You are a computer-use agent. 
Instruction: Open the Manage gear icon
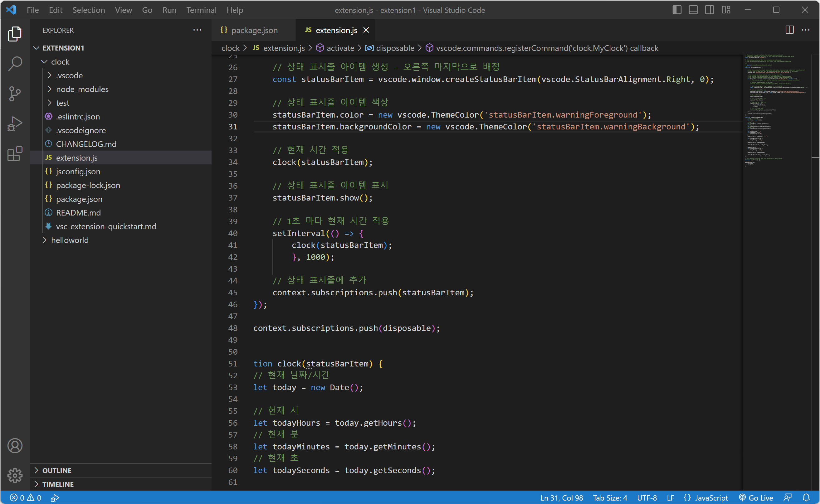[x=15, y=475]
